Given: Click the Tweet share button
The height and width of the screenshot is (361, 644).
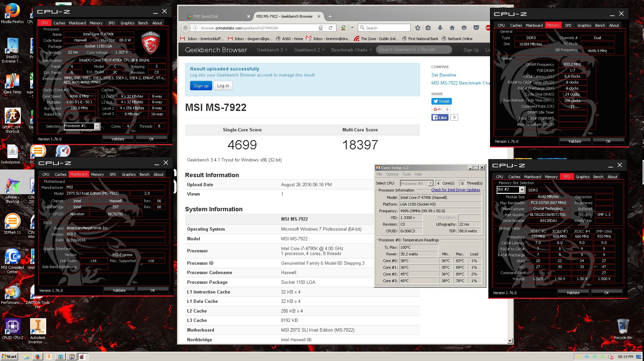Looking at the screenshot, I should [441, 101].
